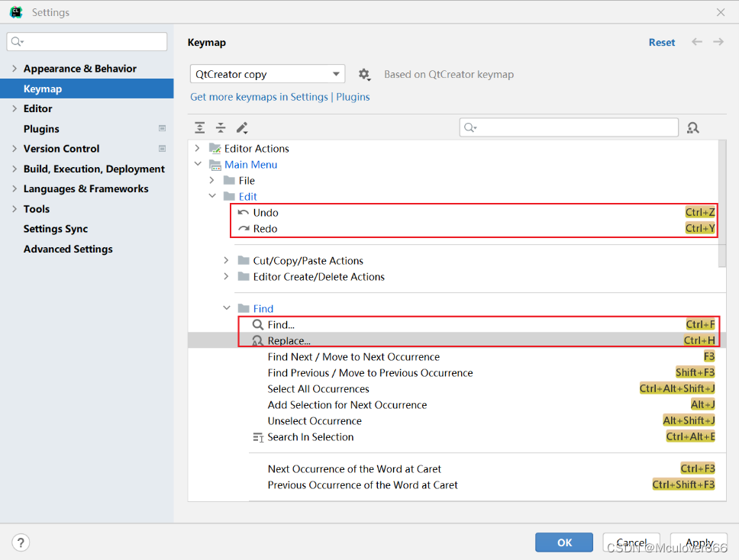Viewport: 739px width, 560px height.
Task: Open the keymap gear options menu
Action: 364,75
